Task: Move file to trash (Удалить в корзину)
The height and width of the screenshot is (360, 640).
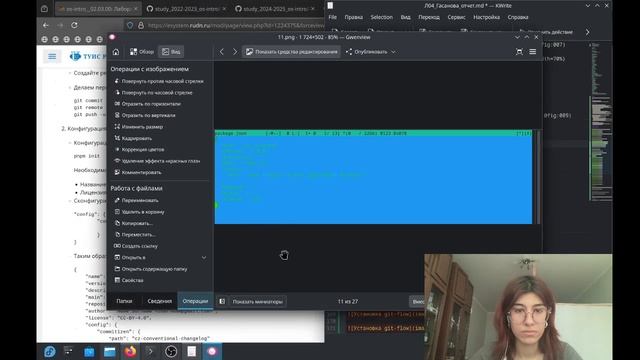Action: pos(139,212)
